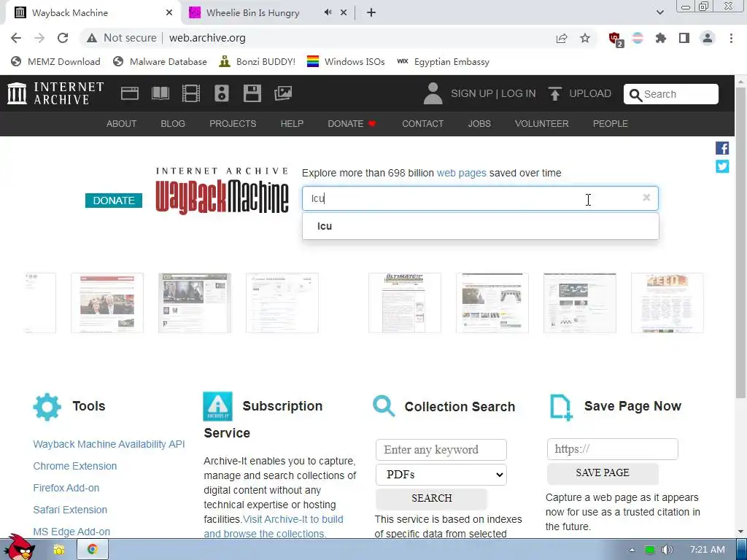This screenshot has width=747, height=560.
Task: Click the collection SEARCH button
Action: 432,498
